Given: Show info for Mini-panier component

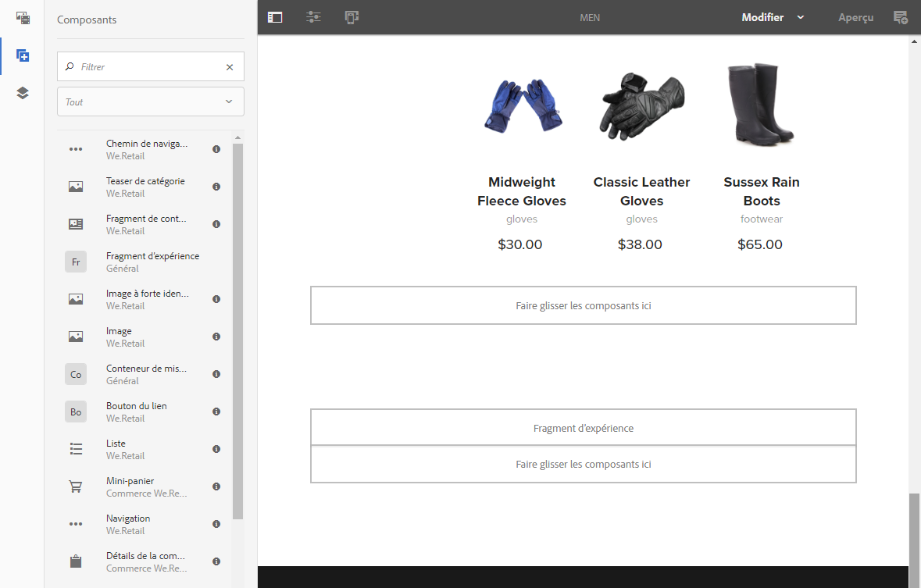Looking at the screenshot, I should (216, 486).
